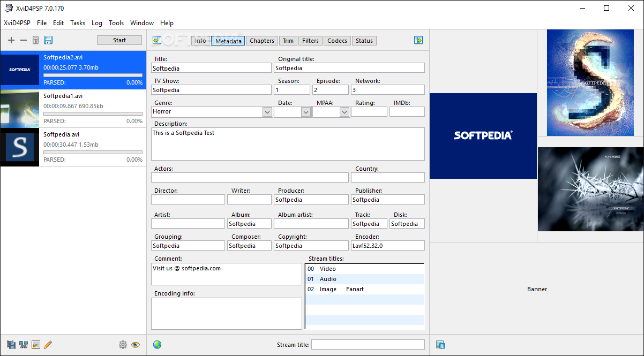Open the Status tab
The height and width of the screenshot is (356, 644).
[x=364, y=41]
